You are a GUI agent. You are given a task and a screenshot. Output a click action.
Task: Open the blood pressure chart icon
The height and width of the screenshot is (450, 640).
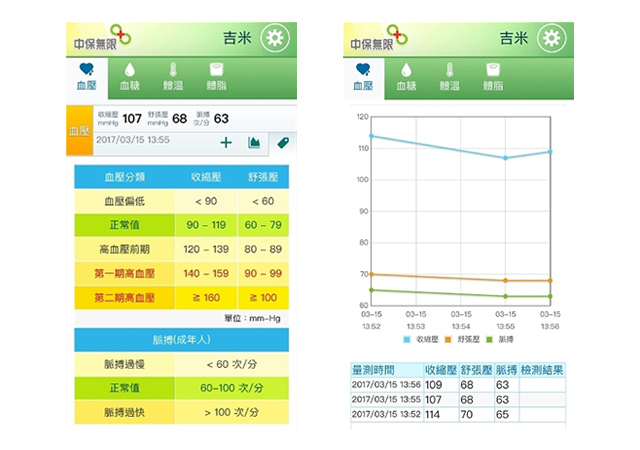pos(254,143)
